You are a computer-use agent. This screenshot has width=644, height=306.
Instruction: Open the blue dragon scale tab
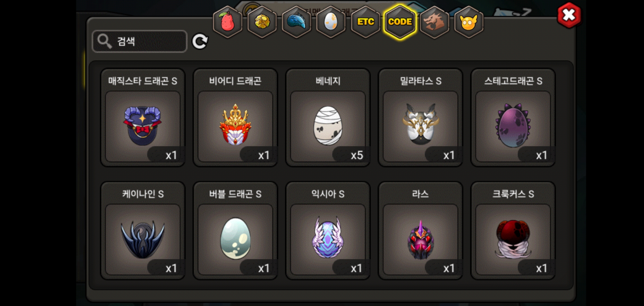point(296,22)
